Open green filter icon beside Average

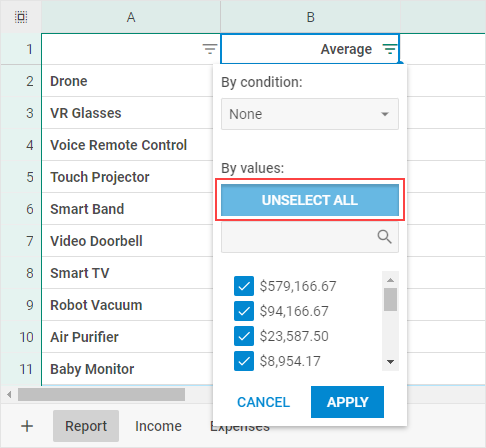[x=390, y=49]
